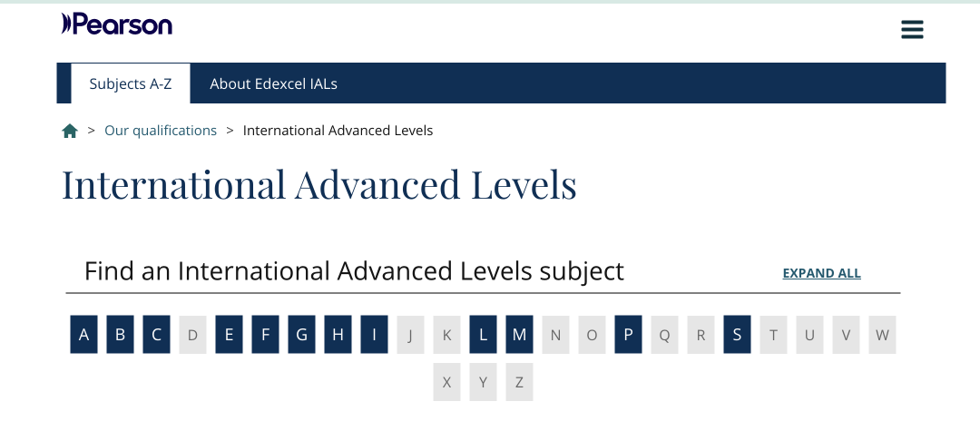Viewport: 980px width, 421px height.
Task: Select letter A filter
Action: 83,334
